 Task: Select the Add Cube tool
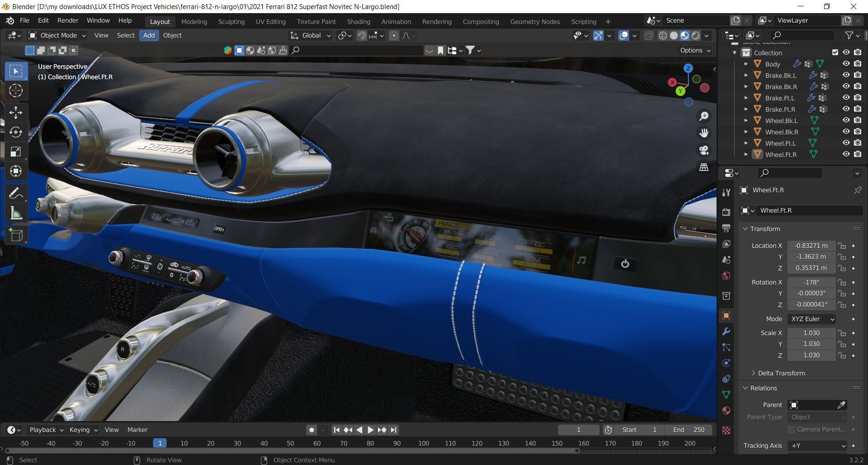click(x=16, y=235)
